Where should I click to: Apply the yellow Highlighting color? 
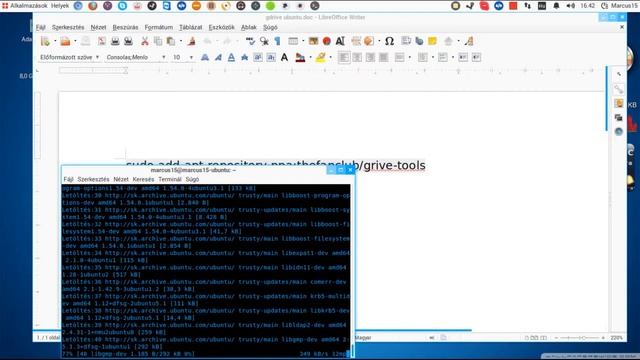pos(321,58)
